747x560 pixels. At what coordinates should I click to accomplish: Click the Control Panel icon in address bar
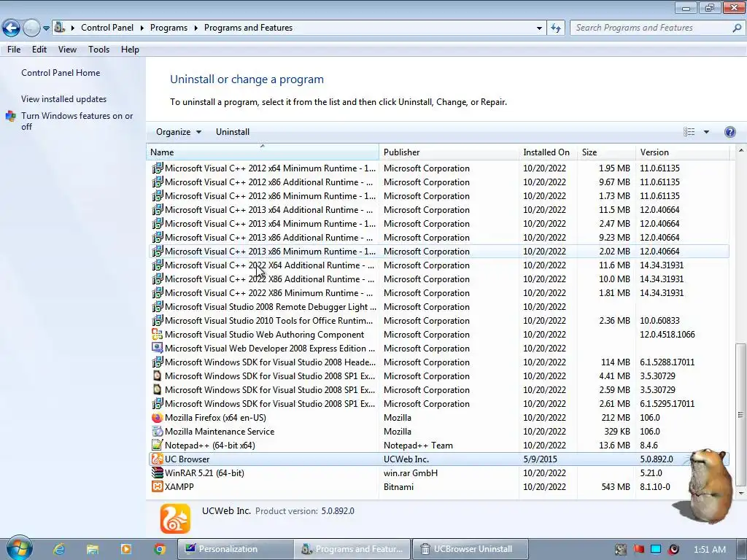click(x=59, y=28)
